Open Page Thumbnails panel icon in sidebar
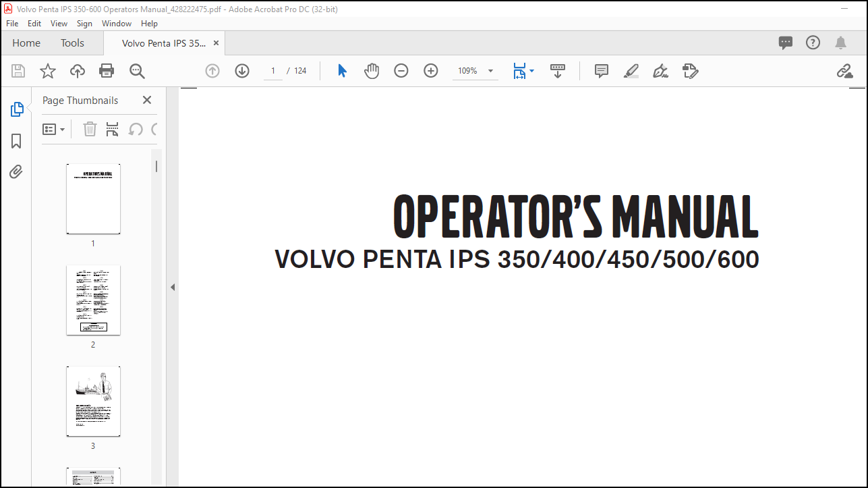868x488 pixels. [x=17, y=109]
